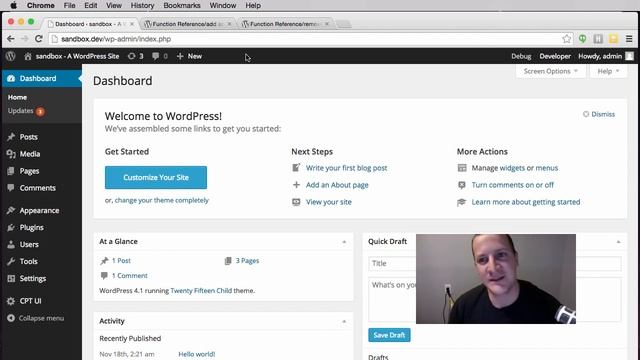640x360 pixels.
Task: Open the comments bubble in admin bar
Action: pyautogui.click(x=160, y=56)
